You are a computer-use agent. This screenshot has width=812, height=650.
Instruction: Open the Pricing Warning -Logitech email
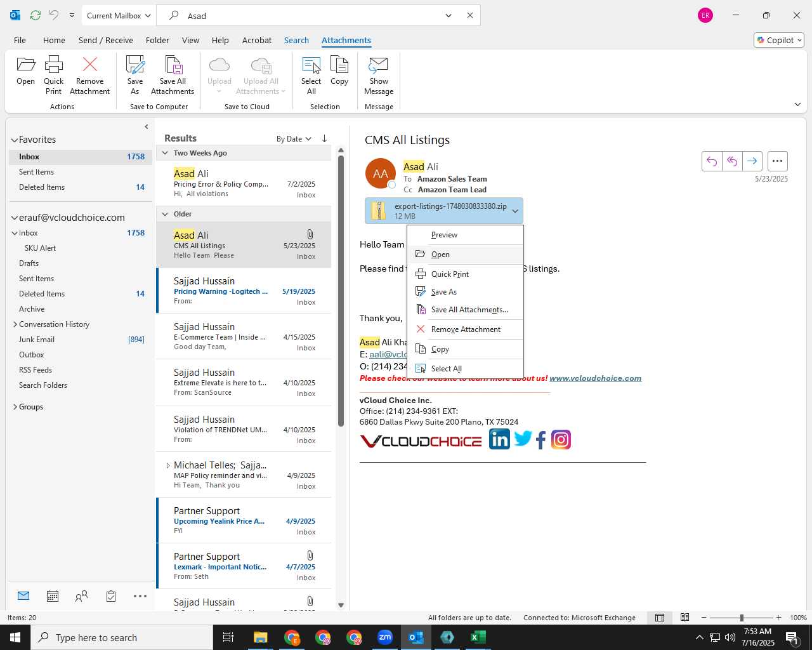(x=244, y=291)
